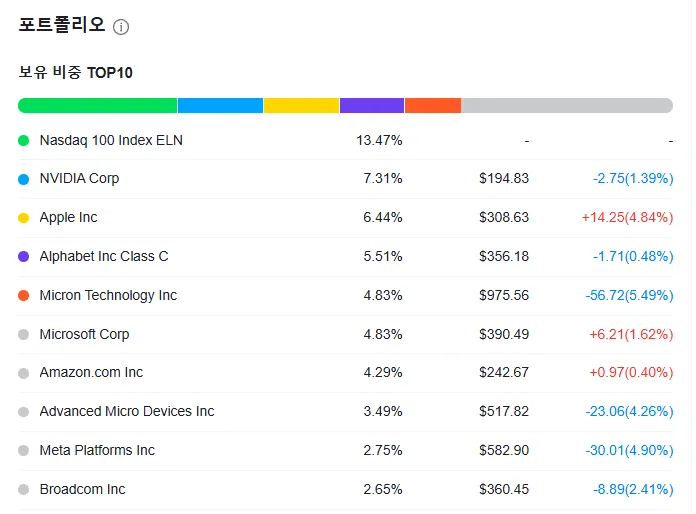Image resolution: width=696 pixels, height=514 pixels.
Task: Select the gray segment of the weight bar
Action: (567, 106)
